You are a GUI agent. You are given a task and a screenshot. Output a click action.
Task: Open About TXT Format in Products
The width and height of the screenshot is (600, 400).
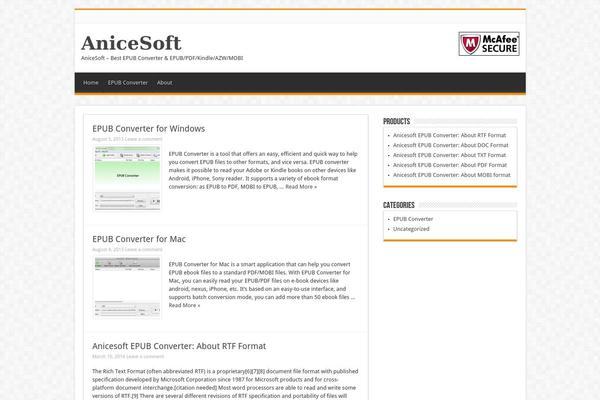(x=449, y=155)
